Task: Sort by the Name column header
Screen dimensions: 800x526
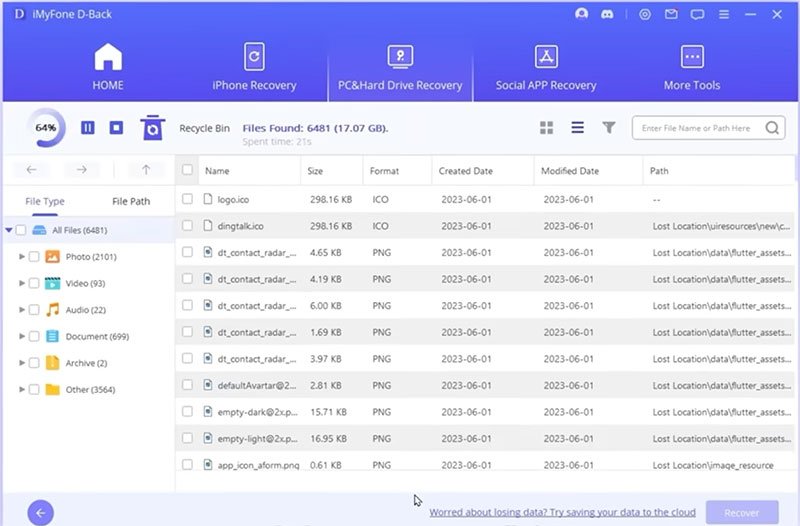Action: pyautogui.click(x=217, y=171)
